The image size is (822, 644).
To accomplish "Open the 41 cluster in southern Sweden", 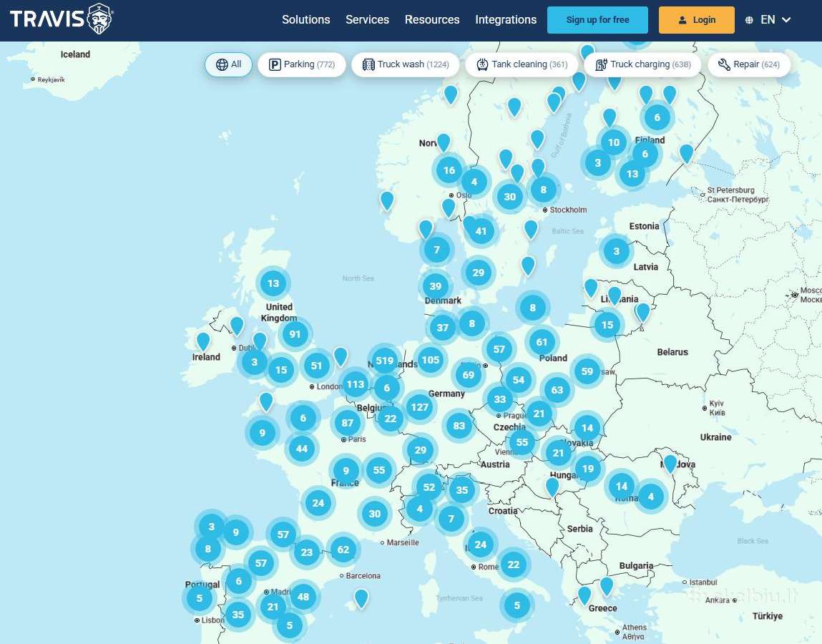I will coord(481,230).
